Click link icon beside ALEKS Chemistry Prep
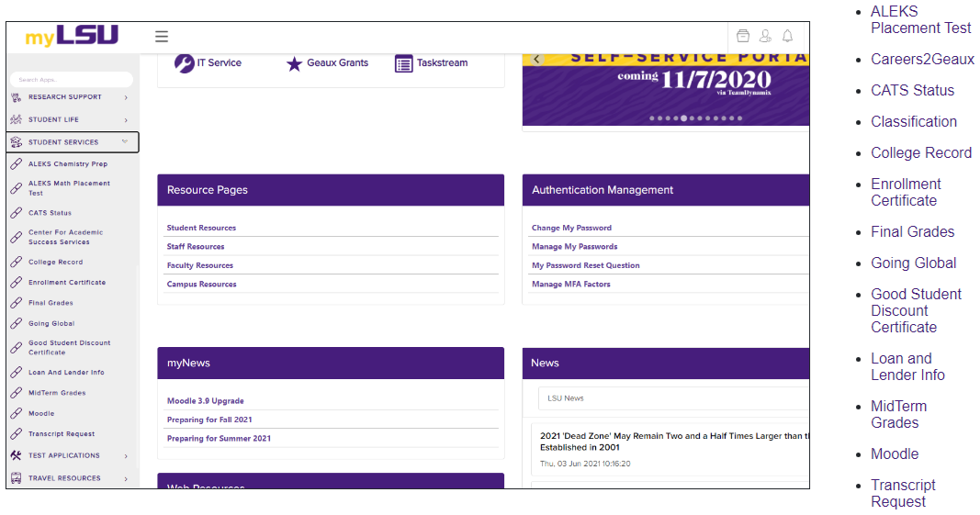This screenshot has width=980, height=515. click(17, 163)
